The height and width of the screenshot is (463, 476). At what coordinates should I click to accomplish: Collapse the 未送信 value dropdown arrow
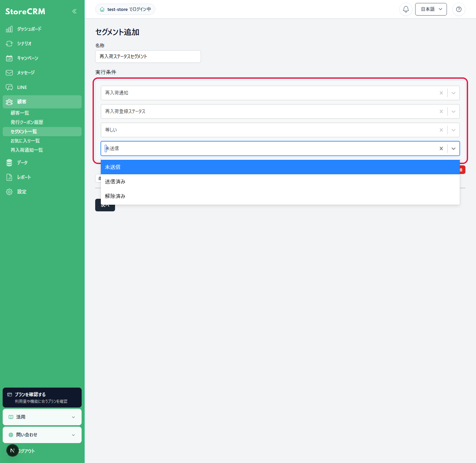point(454,148)
